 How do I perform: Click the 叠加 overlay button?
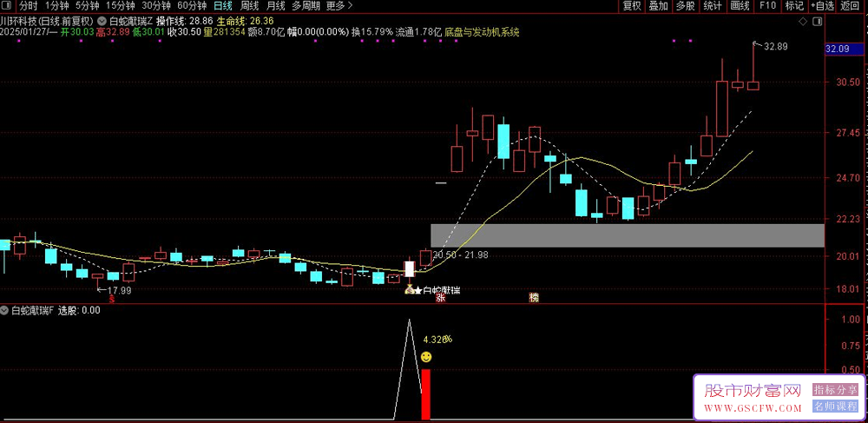point(658,6)
